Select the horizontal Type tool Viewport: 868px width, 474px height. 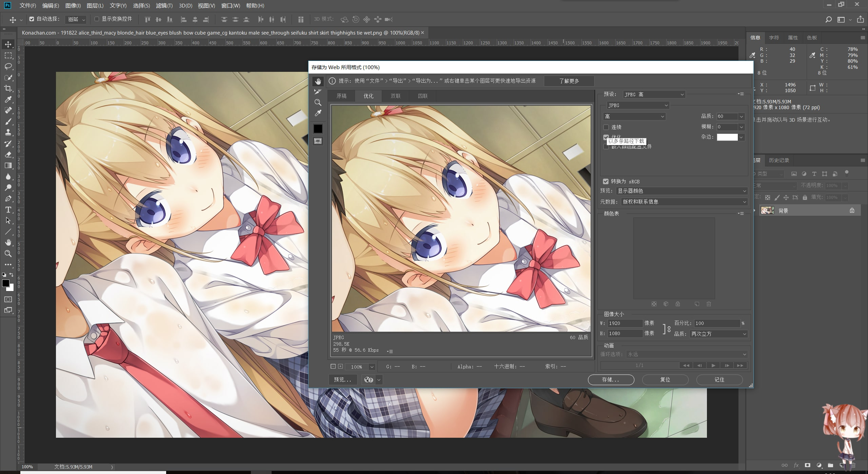8,210
